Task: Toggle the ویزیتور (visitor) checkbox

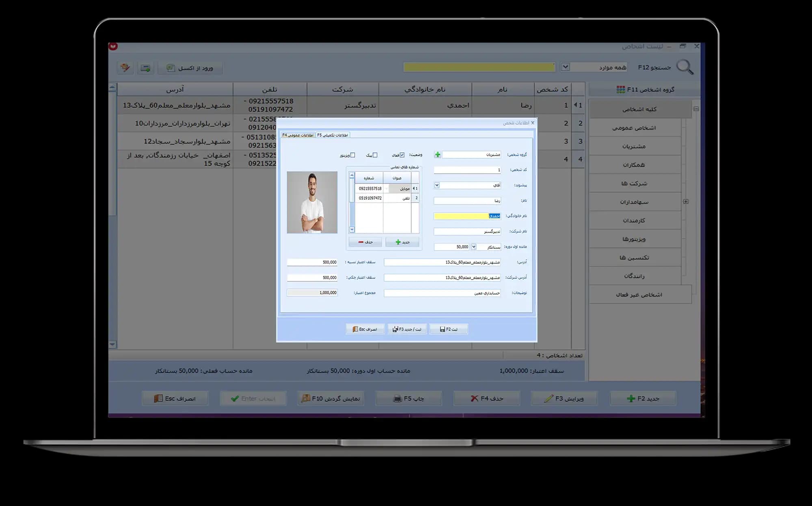Action: click(352, 155)
